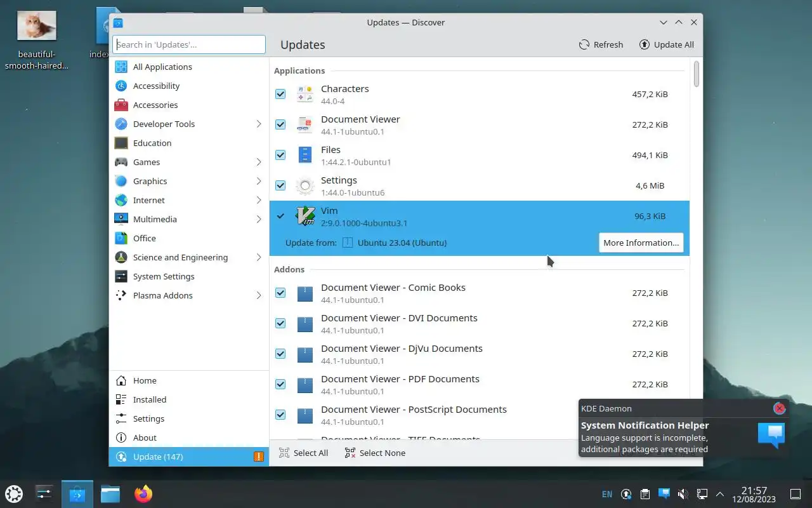The width and height of the screenshot is (812, 508).
Task: Expand the Games category arrow
Action: point(259,162)
